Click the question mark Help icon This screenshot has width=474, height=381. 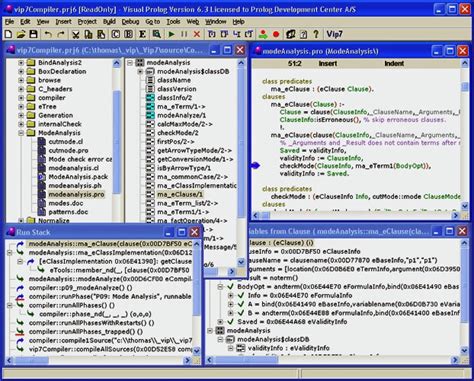(x=316, y=34)
